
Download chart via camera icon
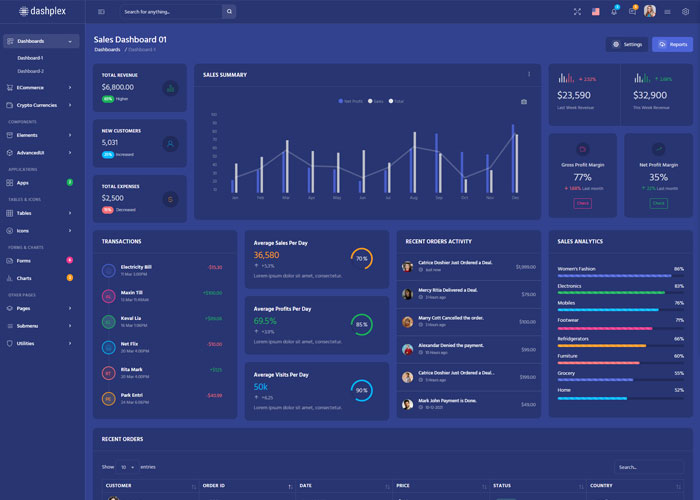(524, 101)
